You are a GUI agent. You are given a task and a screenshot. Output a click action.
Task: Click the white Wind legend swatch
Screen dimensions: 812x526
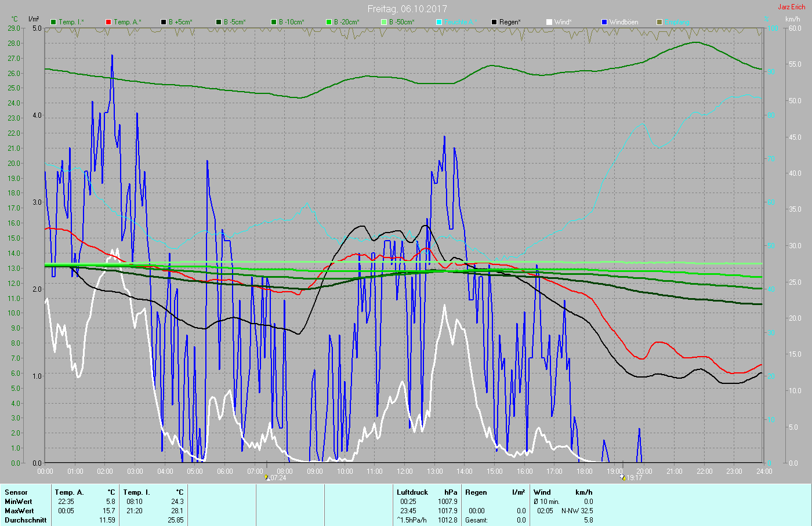[549, 22]
